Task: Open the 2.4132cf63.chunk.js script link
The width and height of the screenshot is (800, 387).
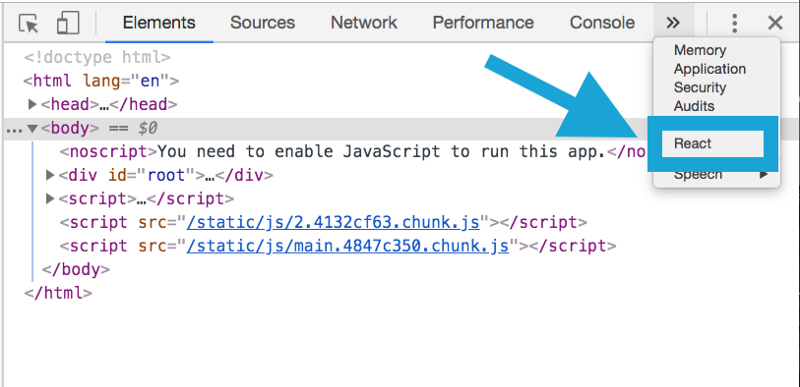Action: 333,222
